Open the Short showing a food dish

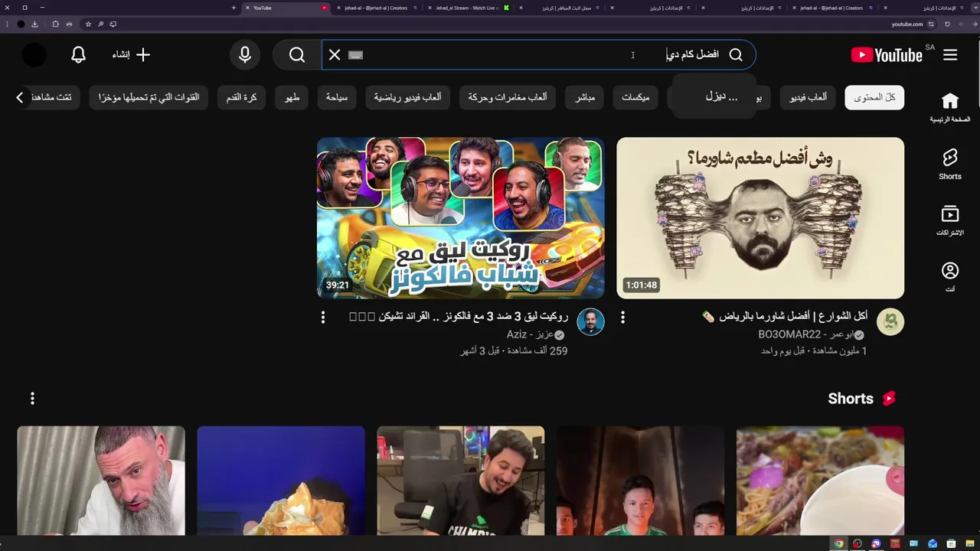tap(820, 481)
